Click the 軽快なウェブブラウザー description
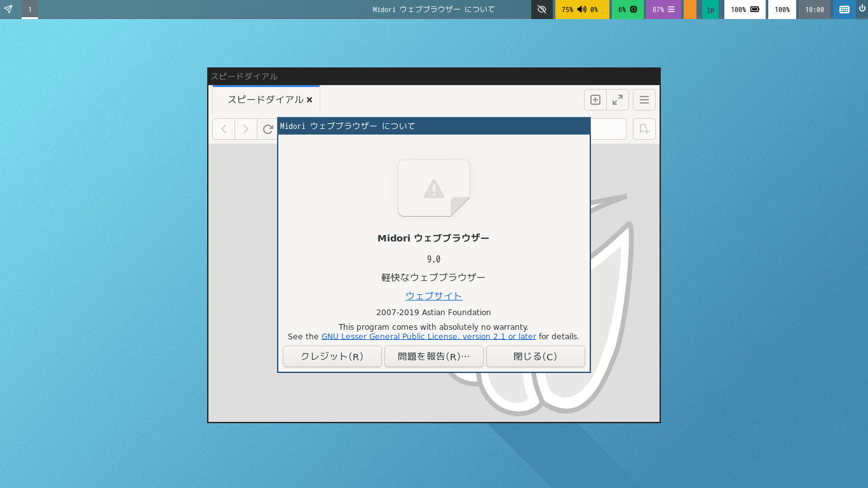868x488 pixels. pos(434,278)
